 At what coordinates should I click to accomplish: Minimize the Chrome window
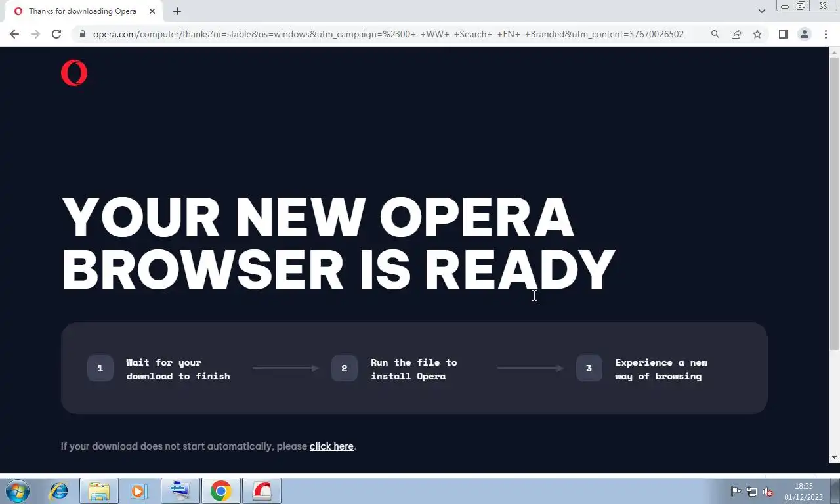[784, 6]
